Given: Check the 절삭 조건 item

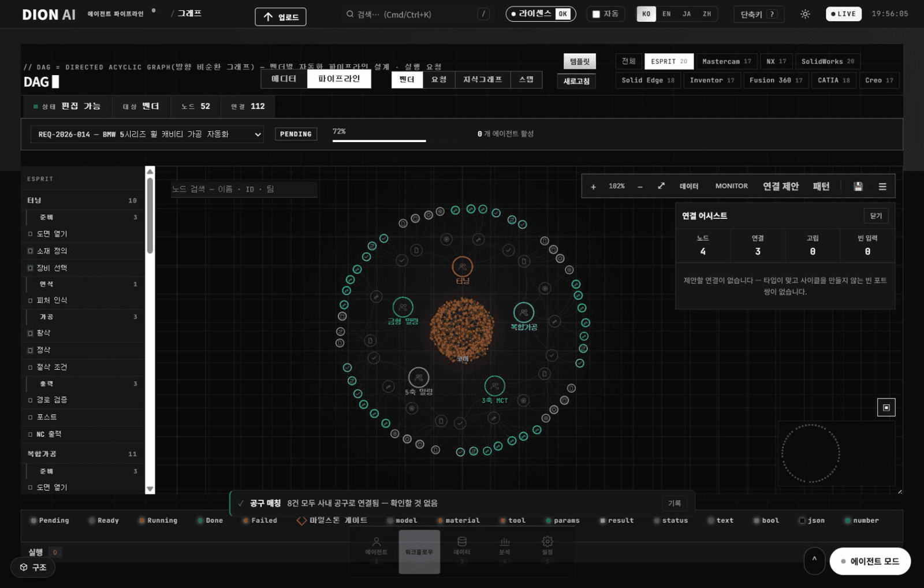Looking at the screenshot, I should 31,367.
